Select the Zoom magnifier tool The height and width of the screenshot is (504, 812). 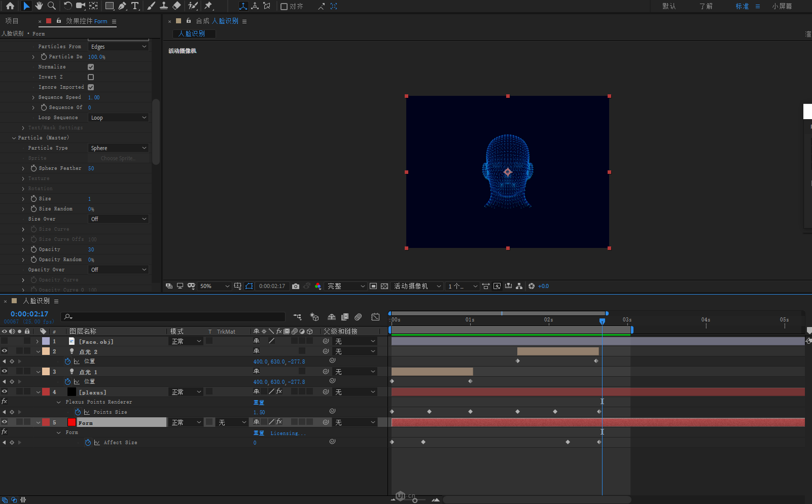[52, 6]
